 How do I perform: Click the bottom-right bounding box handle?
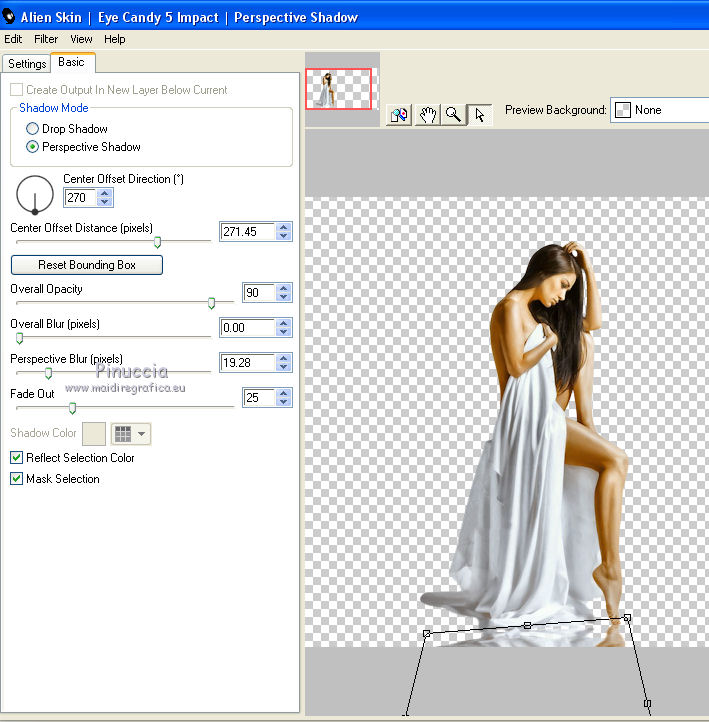click(x=647, y=703)
